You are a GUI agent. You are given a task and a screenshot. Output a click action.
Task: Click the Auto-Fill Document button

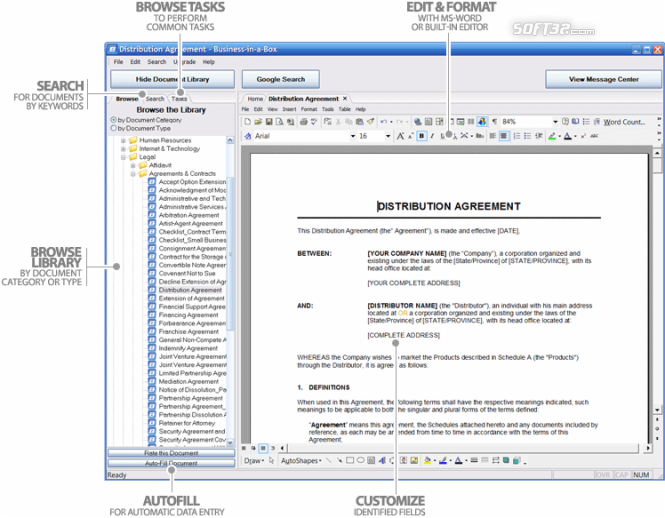pyautogui.click(x=171, y=463)
